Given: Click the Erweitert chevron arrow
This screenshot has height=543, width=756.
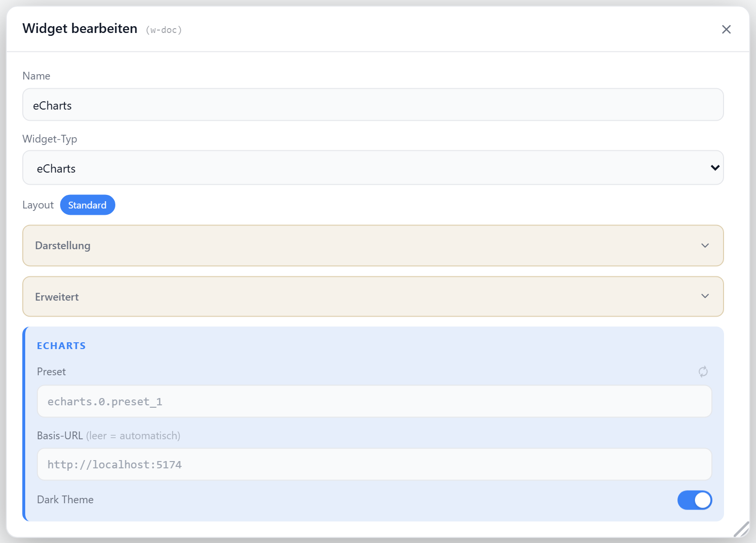Looking at the screenshot, I should (x=705, y=296).
